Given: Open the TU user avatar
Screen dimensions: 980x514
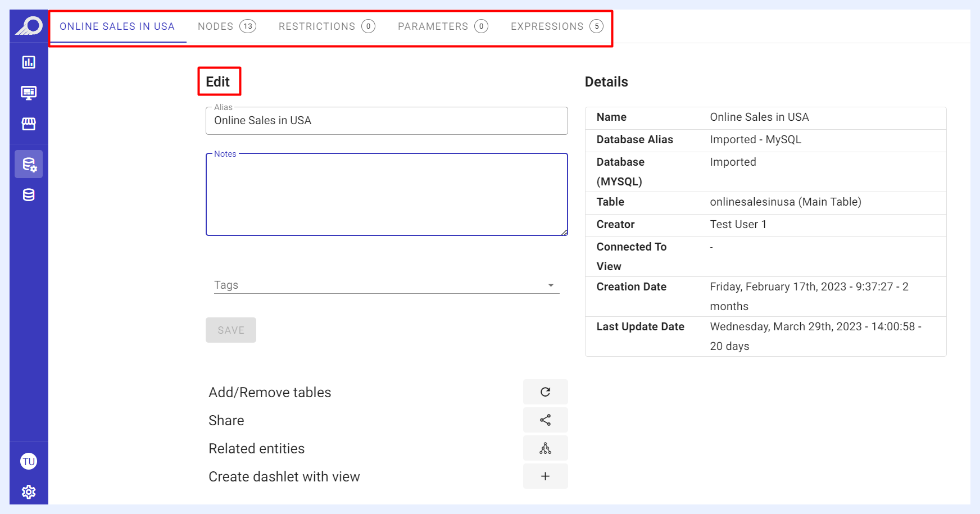Looking at the screenshot, I should pyautogui.click(x=29, y=462).
